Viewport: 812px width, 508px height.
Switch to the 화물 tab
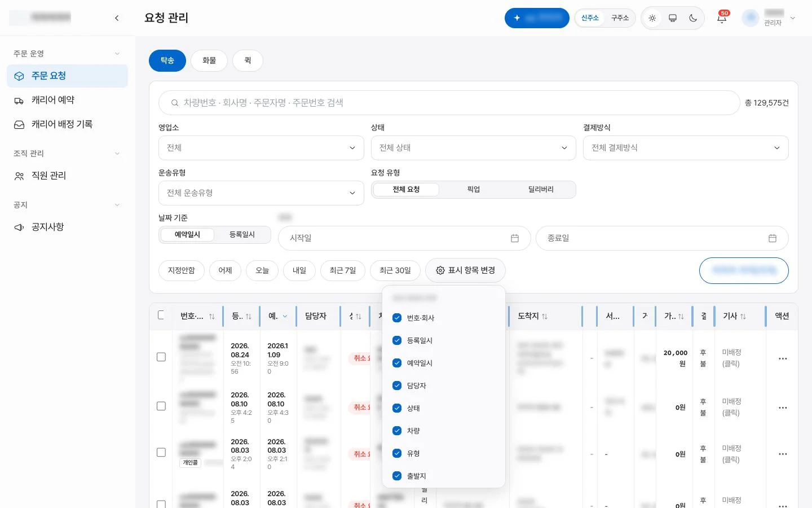209,60
